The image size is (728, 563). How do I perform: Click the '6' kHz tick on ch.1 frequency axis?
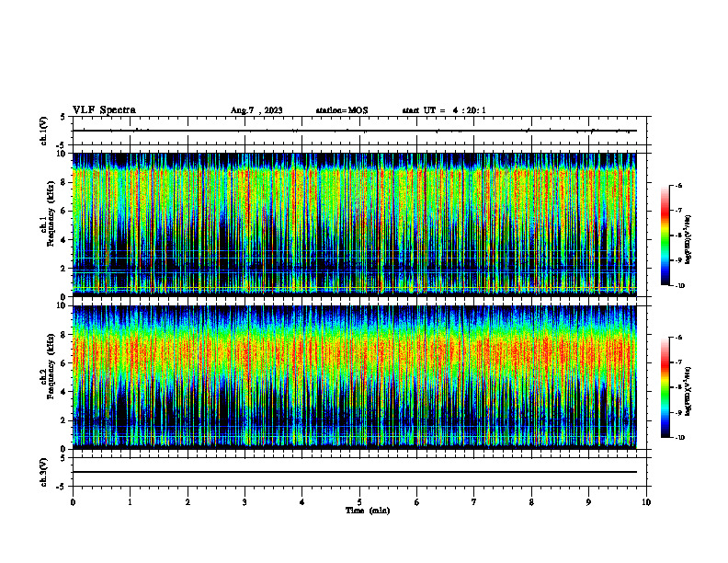coord(64,211)
